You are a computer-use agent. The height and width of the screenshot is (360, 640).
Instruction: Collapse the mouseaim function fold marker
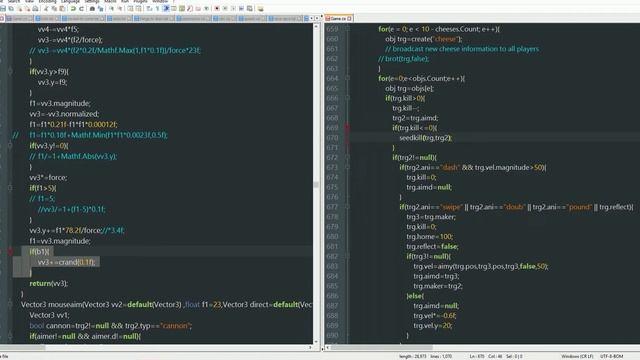[x=10, y=304]
